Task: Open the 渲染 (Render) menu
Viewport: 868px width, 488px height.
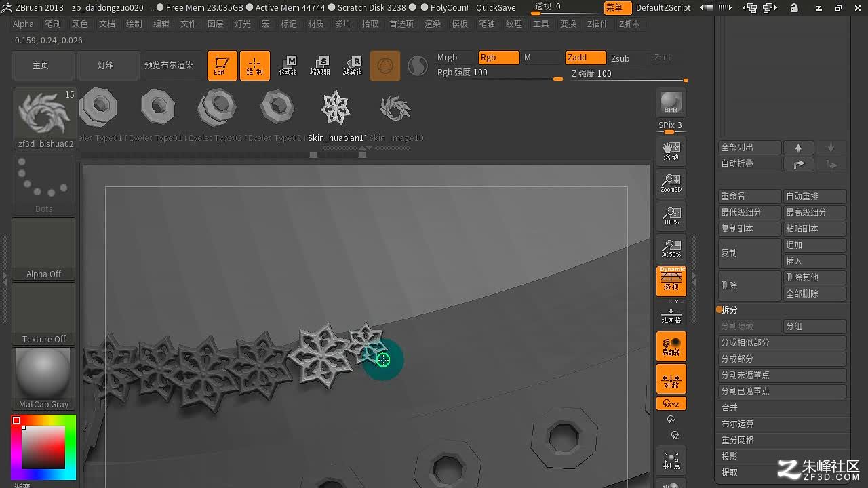Action: point(432,24)
